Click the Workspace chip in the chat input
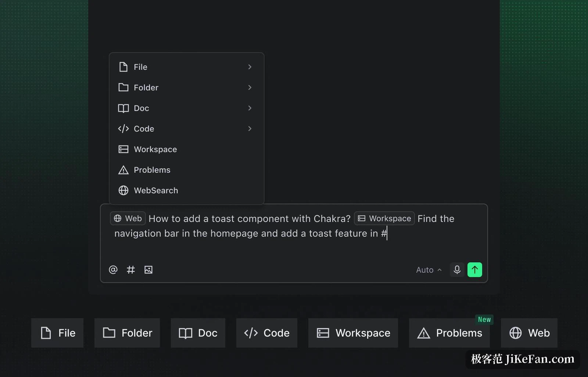 [384, 218]
